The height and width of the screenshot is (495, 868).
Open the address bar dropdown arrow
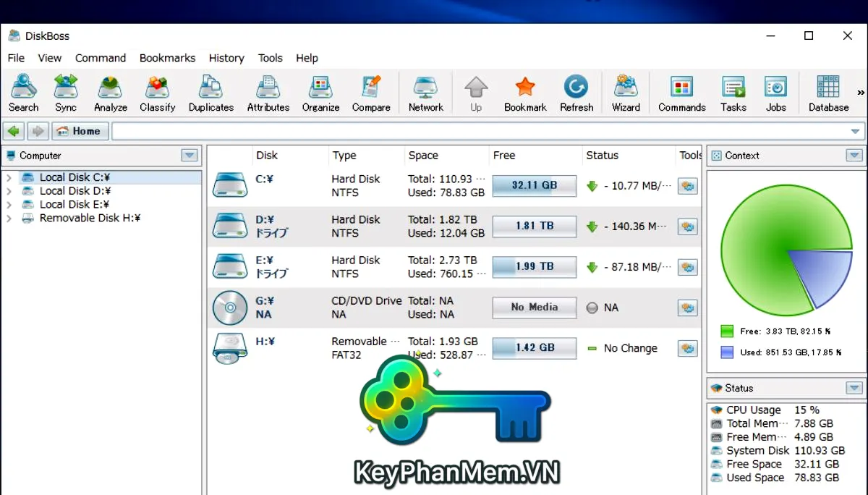[856, 132]
